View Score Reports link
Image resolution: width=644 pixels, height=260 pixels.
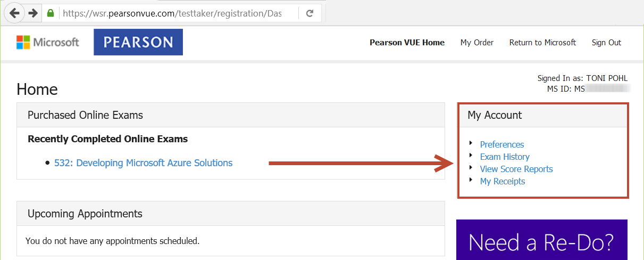coord(516,169)
